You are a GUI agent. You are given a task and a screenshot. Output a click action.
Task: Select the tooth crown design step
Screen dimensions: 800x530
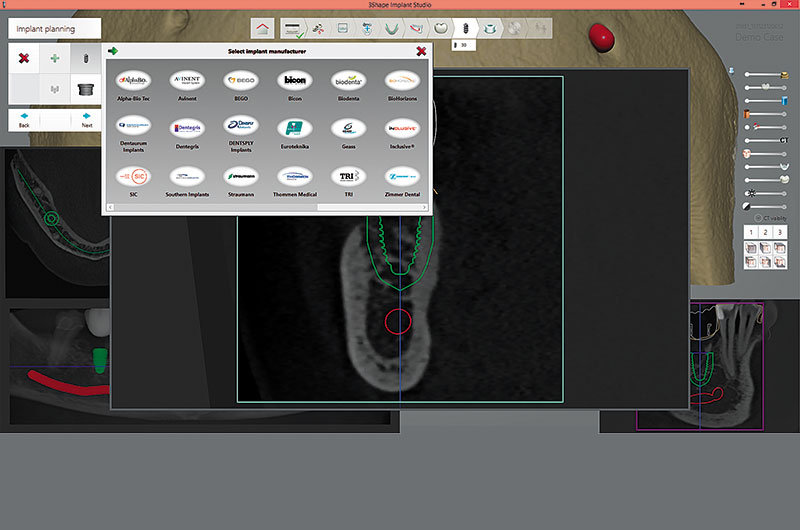point(440,29)
